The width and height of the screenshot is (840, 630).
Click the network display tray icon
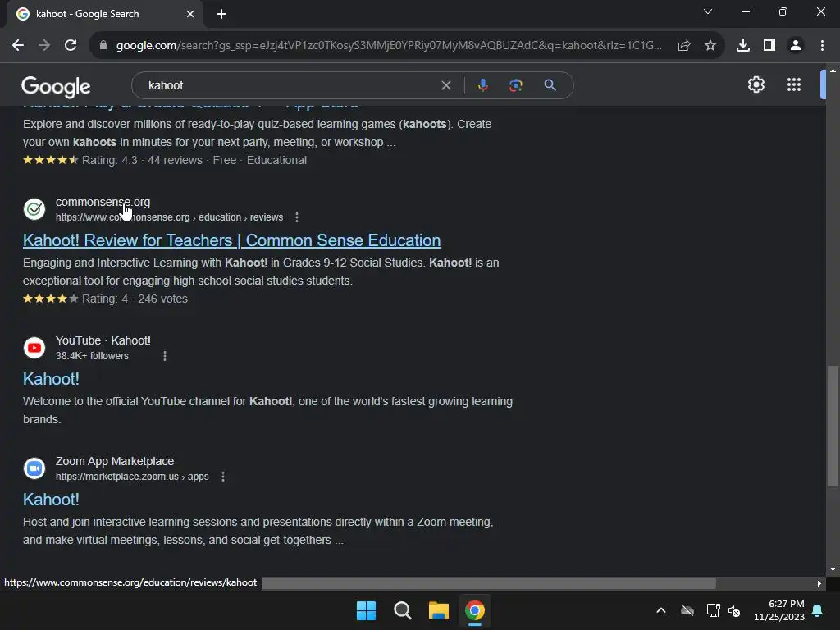pos(713,610)
